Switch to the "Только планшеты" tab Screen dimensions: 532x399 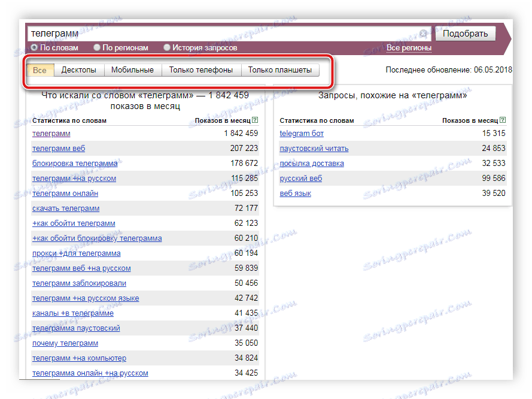click(280, 70)
